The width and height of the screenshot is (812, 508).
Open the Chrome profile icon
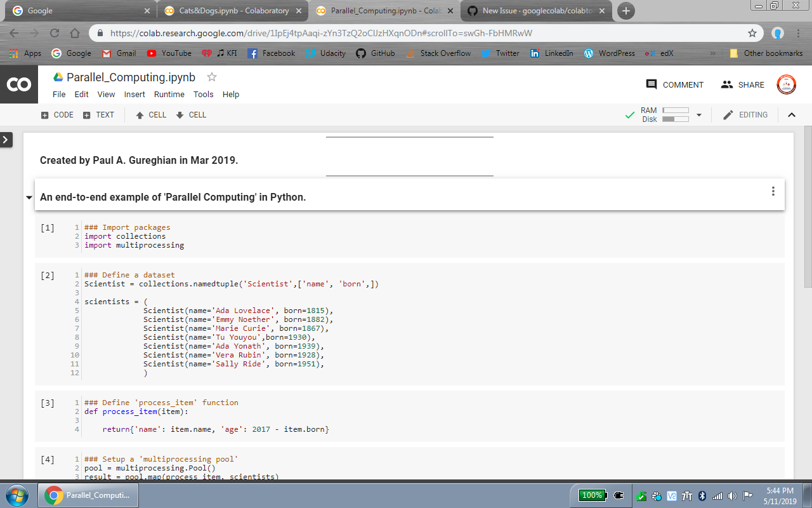tap(778, 33)
